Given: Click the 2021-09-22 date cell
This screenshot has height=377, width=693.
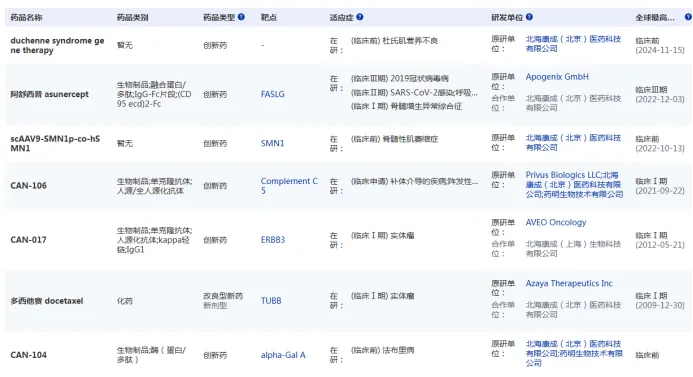Looking at the screenshot, I should [x=660, y=191].
